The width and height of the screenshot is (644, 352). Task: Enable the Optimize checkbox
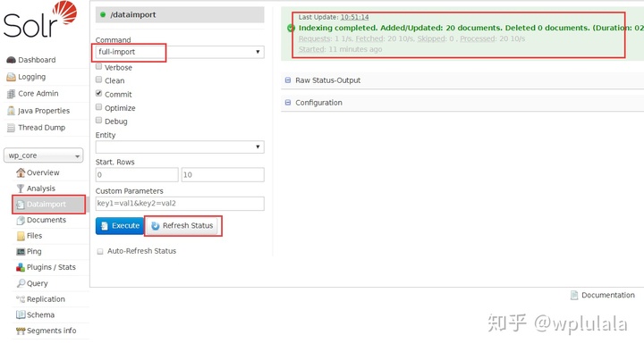(98, 107)
